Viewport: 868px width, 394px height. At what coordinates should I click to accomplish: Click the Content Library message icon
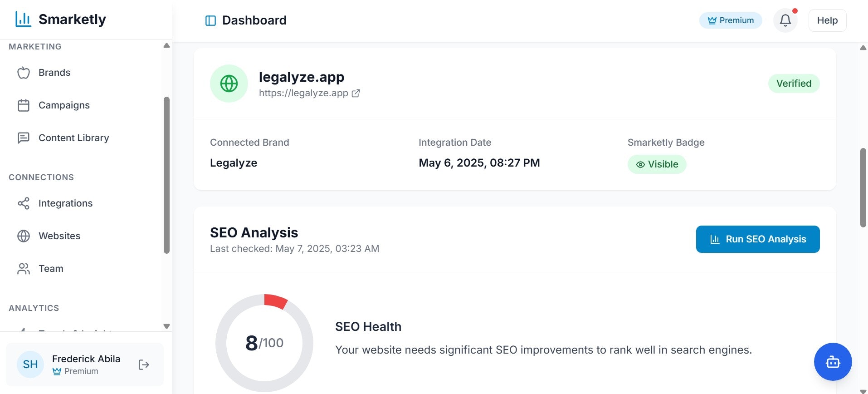coord(24,138)
